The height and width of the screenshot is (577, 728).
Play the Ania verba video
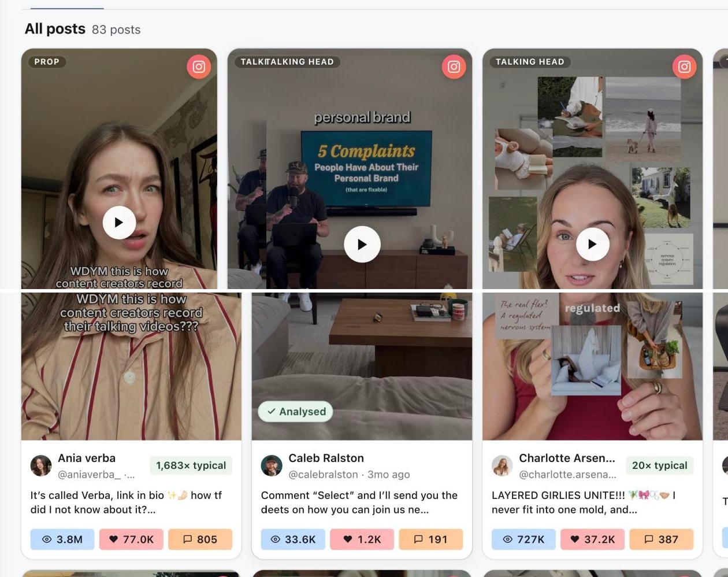119,223
